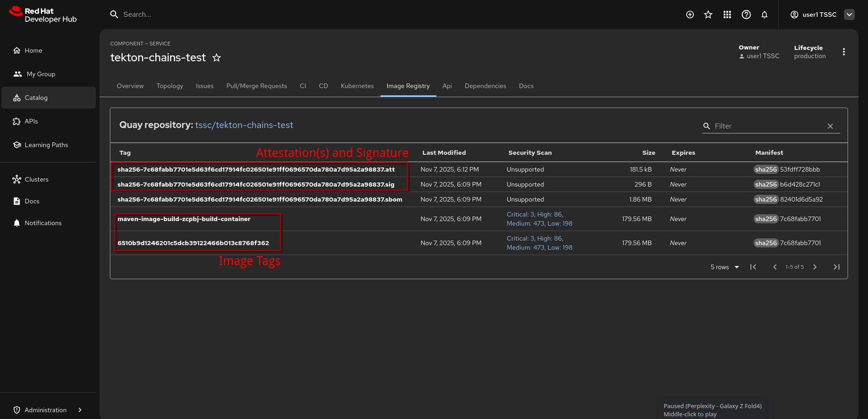The image size is (868, 419).
Task: Open the help question mark icon
Action: pos(746,15)
